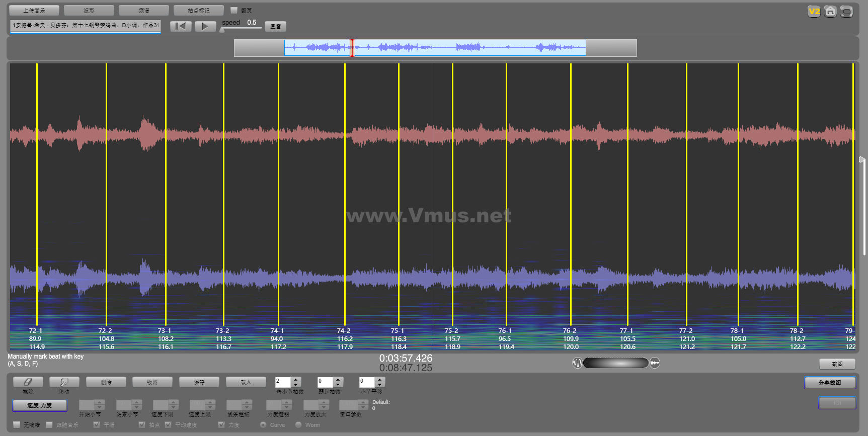Go to the home icon
This screenshot has height=436, width=868.
point(830,11)
